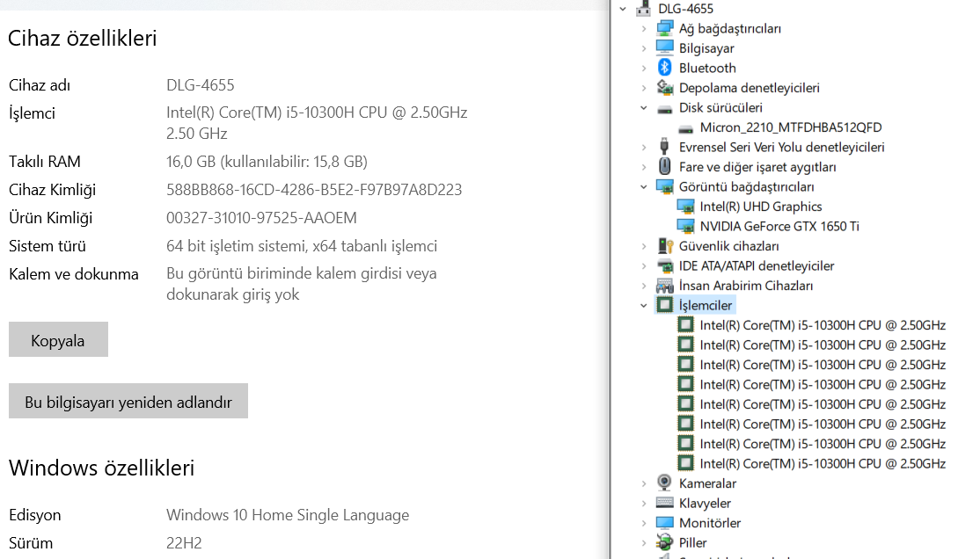Click the Micron_2210 disk drive icon
This screenshot has height=559, width=980.
coord(686,127)
